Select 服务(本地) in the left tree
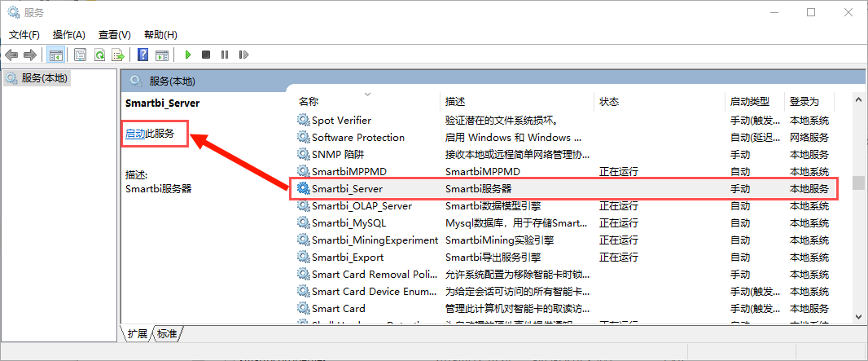The image size is (868, 361). (x=37, y=78)
